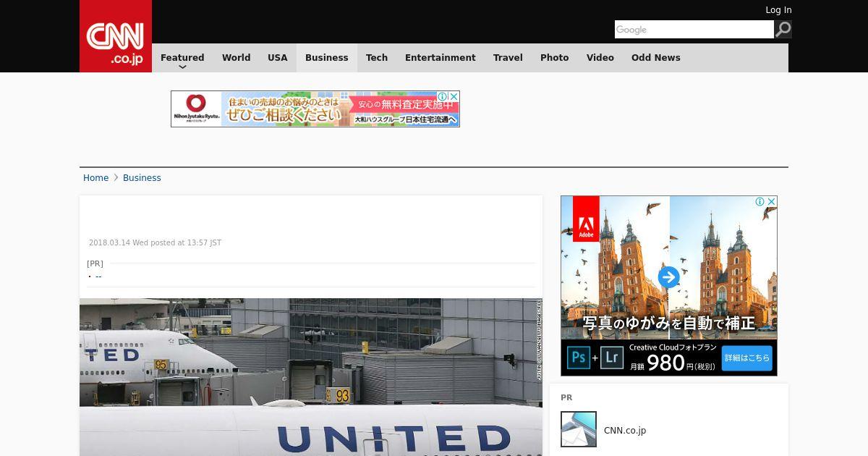Select the Business menu tab
Image resolution: width=868 pixels, height=456 pixels.
[x=327, y=58]
